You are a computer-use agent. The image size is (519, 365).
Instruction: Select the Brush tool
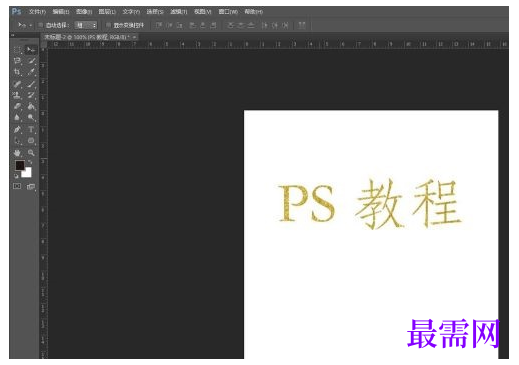click(31, 84)
